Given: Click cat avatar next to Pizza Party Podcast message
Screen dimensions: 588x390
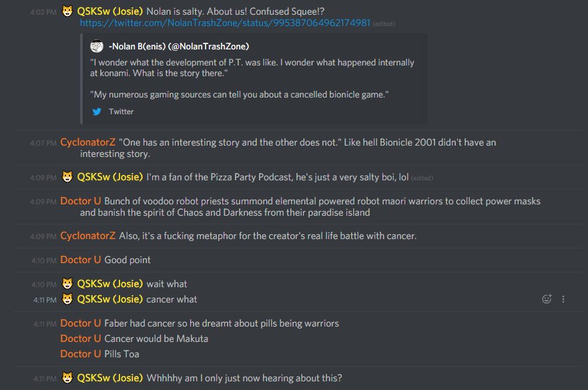Looking at the screenshot, I should click(67, 176).
